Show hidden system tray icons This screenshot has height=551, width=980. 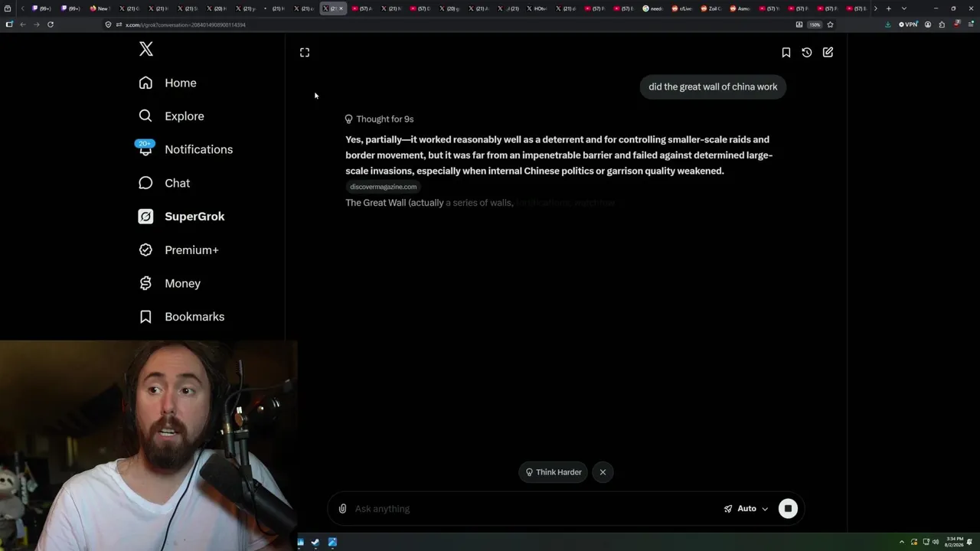point(901,543)
